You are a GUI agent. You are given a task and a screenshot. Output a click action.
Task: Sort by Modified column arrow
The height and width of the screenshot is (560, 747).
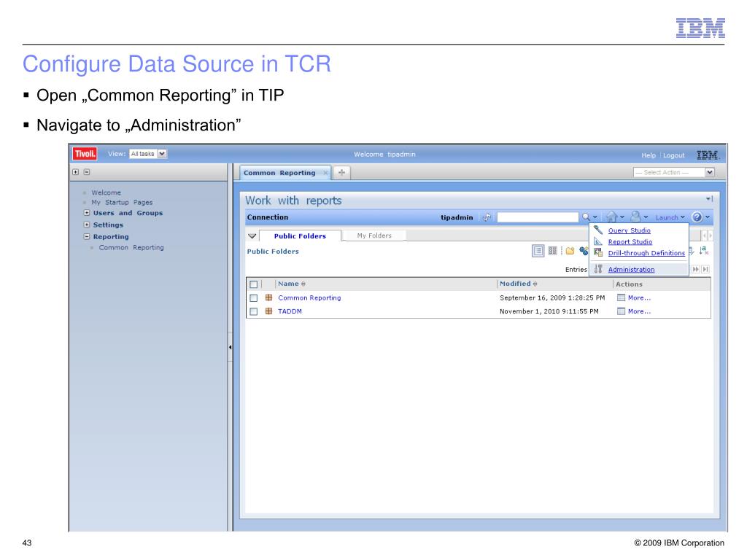pyautogui.click(x=535, y=284)
